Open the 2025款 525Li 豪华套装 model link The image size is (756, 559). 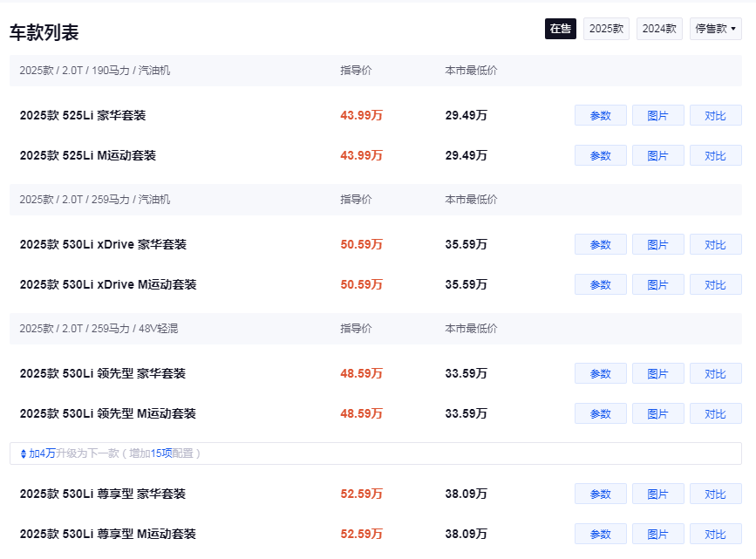83,115
